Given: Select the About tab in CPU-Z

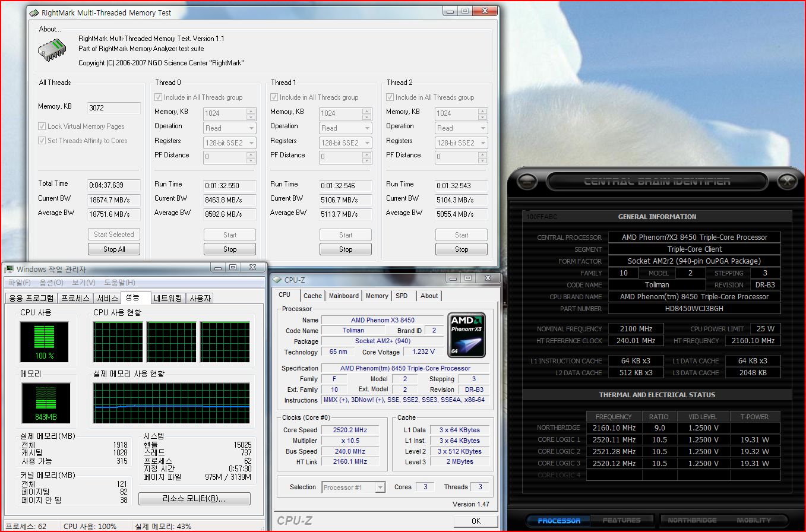Looking at the screenshot, I should click(x=429, y=296).
